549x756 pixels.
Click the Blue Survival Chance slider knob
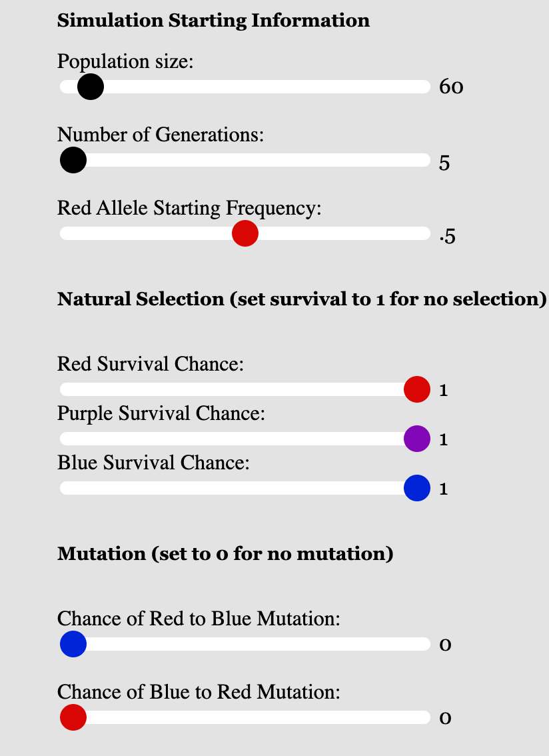[417, 488]
